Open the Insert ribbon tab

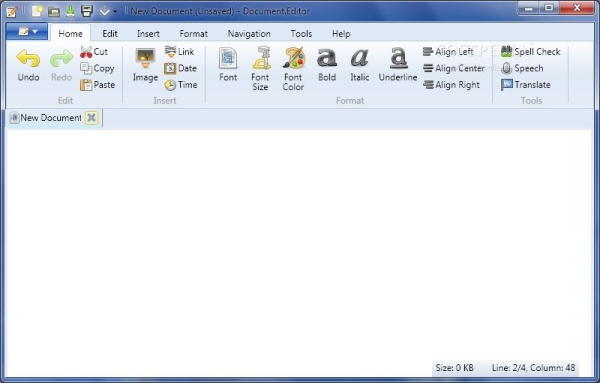(148, 34)
